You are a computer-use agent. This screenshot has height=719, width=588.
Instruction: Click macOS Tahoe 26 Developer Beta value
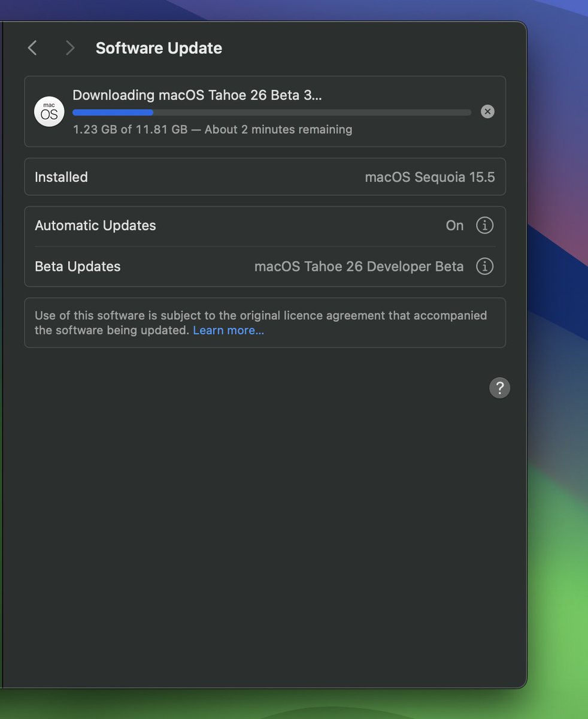359,266
